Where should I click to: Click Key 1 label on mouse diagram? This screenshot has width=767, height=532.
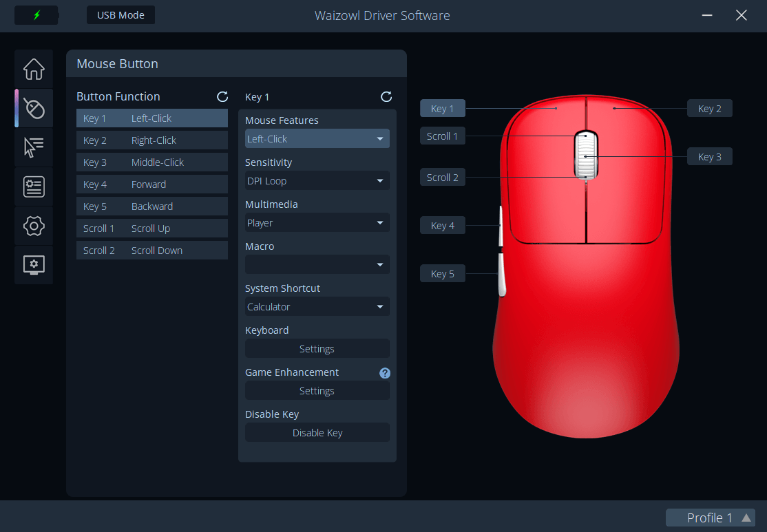click(x=443, y=108)
